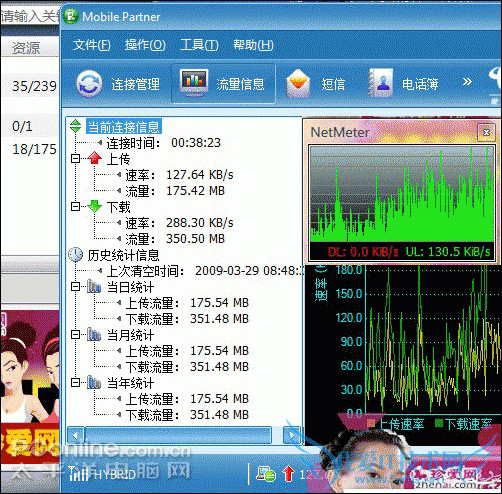Click the NetMeter traffic graph
The width and height of the screenshot is (502, 494).
click(x=402, y=194)
